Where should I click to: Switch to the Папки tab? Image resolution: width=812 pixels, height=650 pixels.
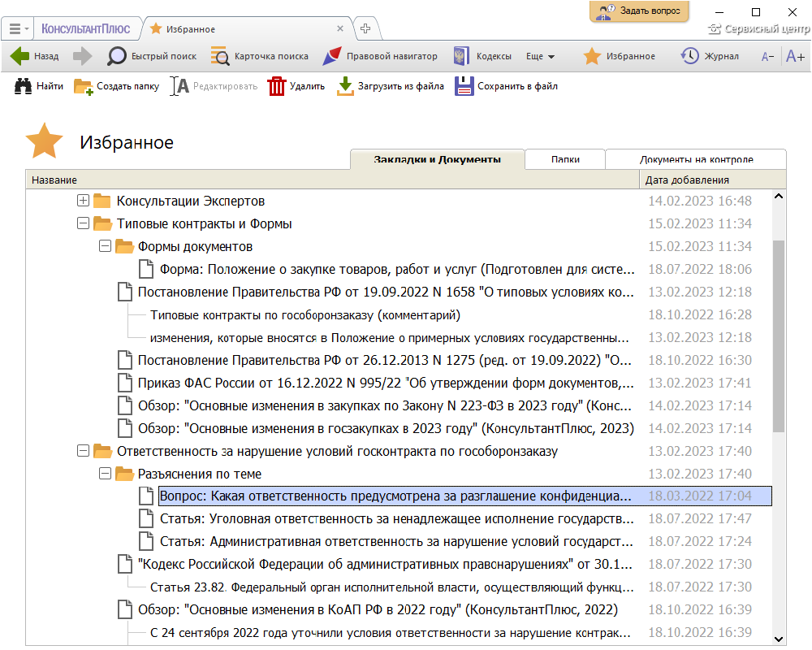pos(565,159)
